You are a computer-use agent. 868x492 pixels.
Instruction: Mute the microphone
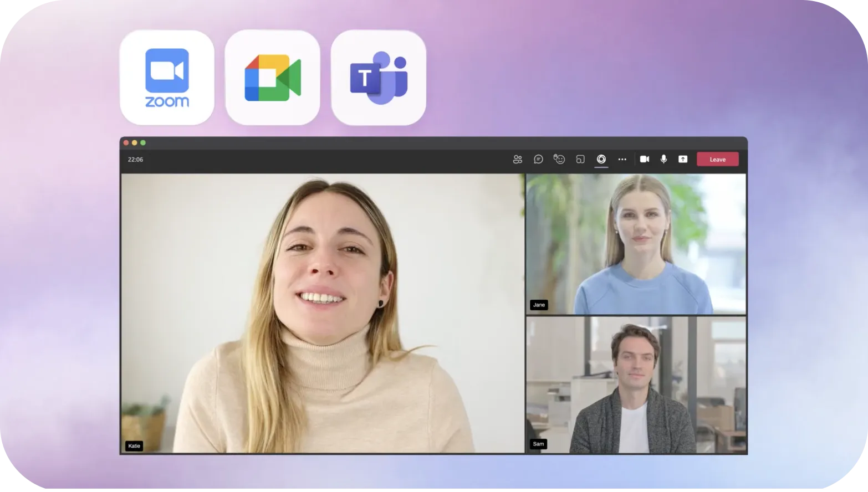point(663,159)
